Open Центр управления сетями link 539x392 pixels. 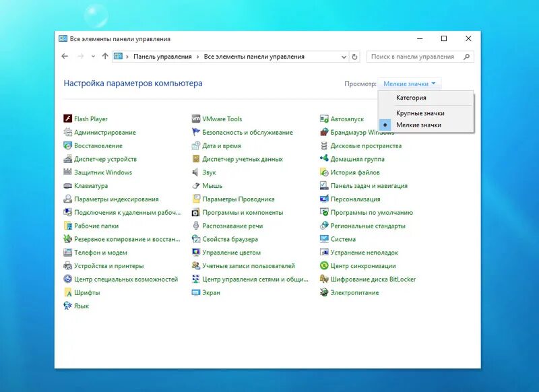[x=255, y=280]
